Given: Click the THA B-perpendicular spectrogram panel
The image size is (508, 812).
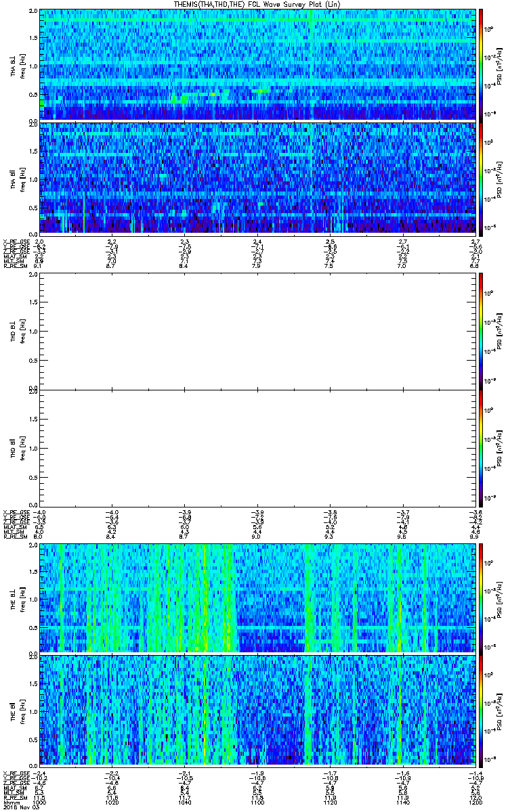Looking at the screenshot, I should coord(257,64).
